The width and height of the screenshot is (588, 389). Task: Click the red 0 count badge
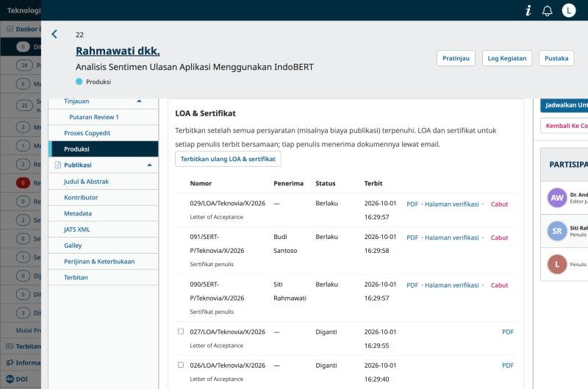click(x=23, y=182)
